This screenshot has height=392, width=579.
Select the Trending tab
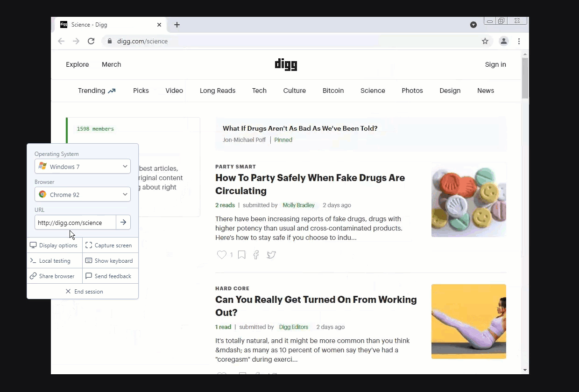click(97, 91)
